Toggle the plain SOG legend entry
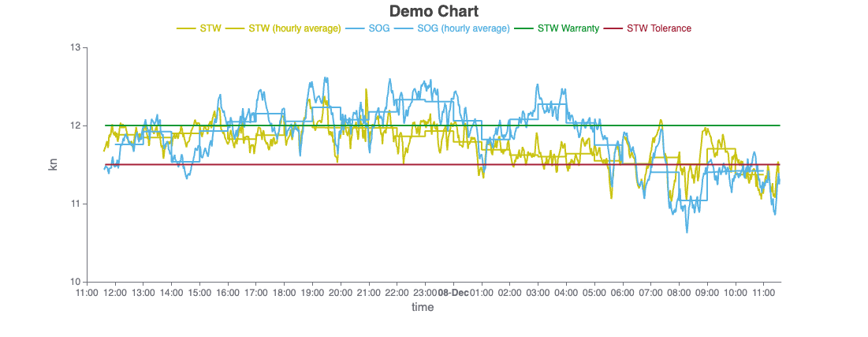Screen dimensions: 868x337 (x=367, y=28)
